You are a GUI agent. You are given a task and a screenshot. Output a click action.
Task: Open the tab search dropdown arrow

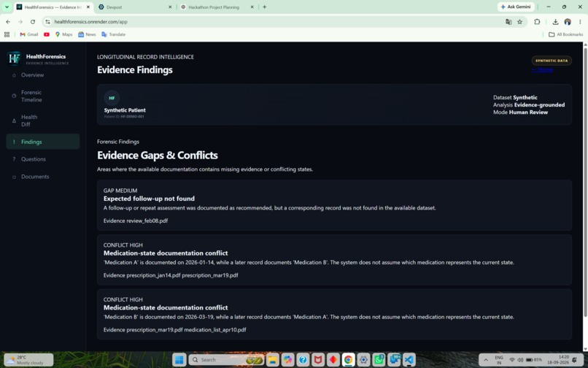pyautogui.click(x=7, y=7)
